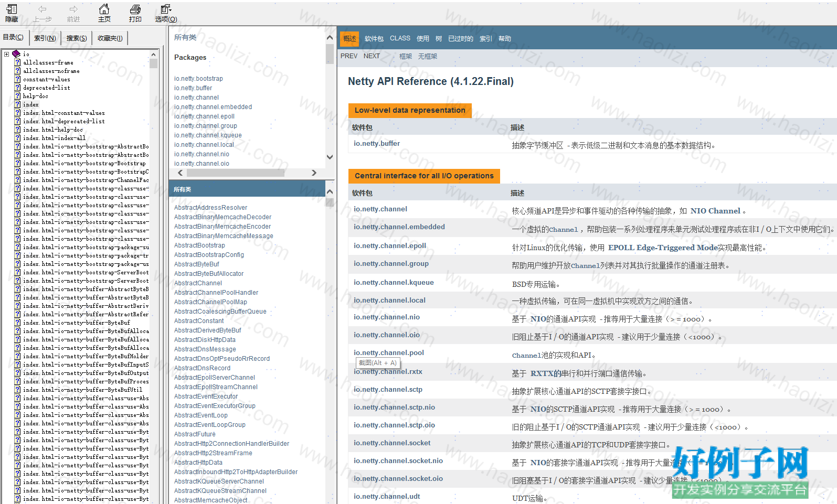
Task: Click the purple book icon beside io
Action: (16, 54)
